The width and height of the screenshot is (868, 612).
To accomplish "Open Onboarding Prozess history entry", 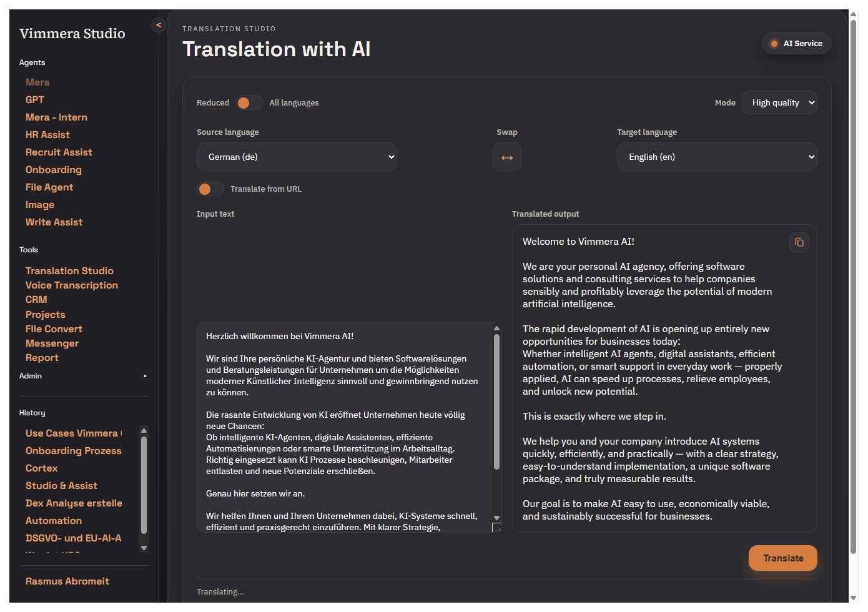I will [x=74, y=451].
